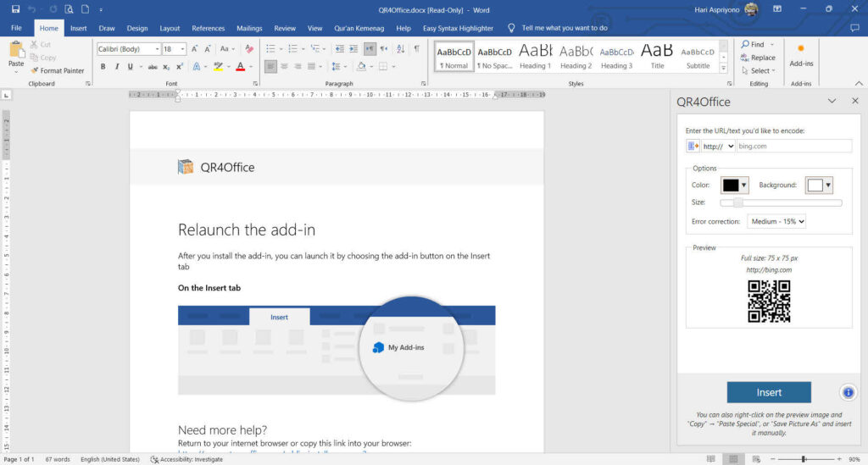
Task: Toggle Show/Hide paragraph marks
Action: coord(416,49)
